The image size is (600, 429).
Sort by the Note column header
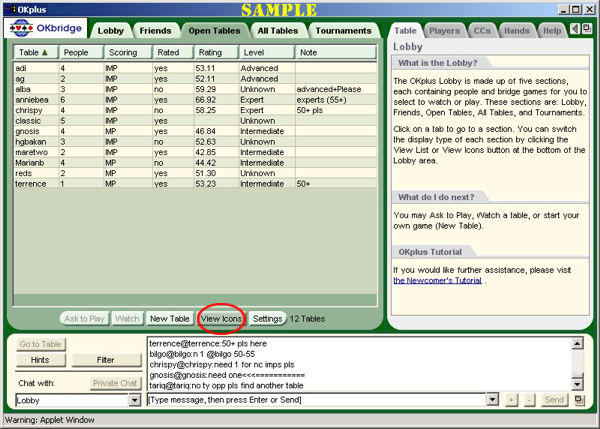(336, 52)
